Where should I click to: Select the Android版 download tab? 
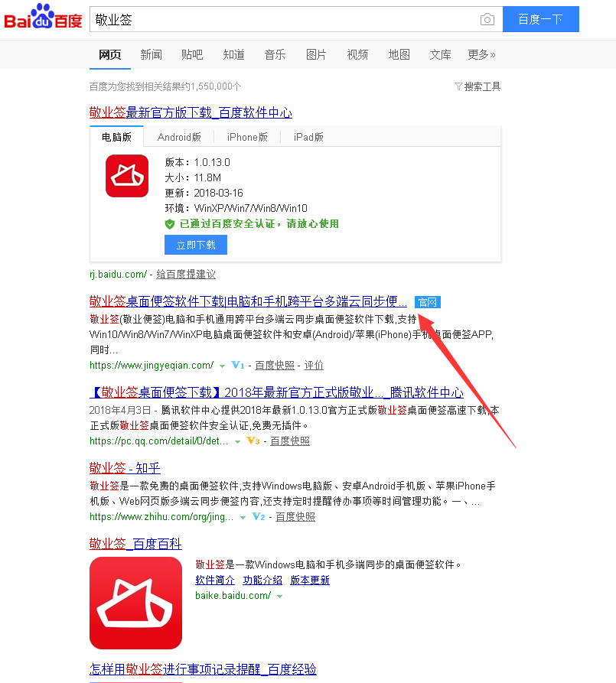179,137
